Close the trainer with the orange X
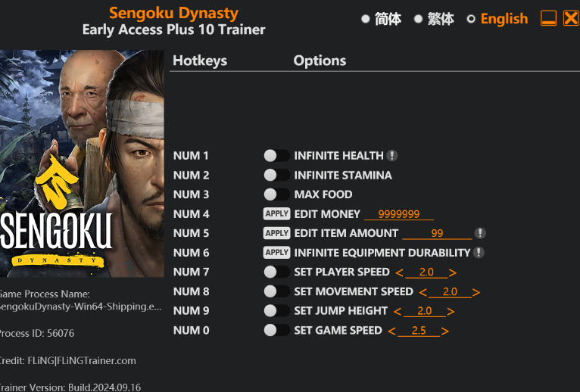 pyautogui.click(x=571, y=18)
